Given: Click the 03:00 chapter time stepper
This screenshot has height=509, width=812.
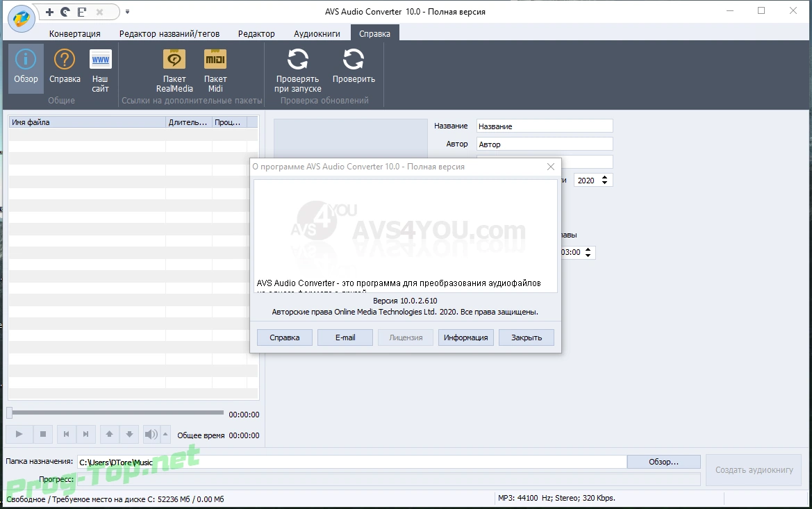Looking at the screenshot, I should (588, 252).
